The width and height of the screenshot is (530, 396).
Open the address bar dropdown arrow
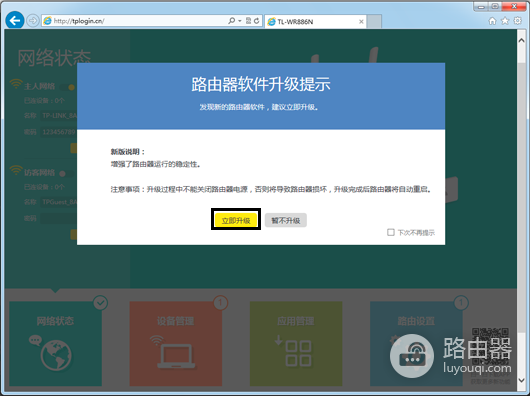(240, 21)
